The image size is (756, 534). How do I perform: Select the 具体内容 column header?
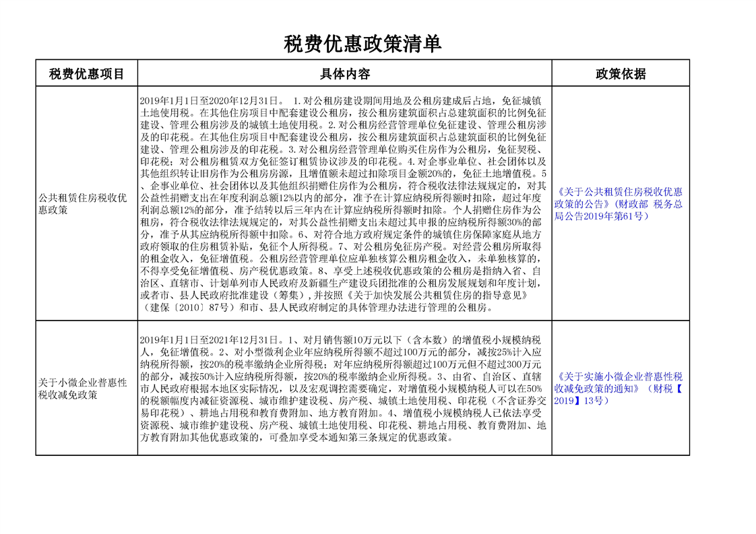tap(344, 73)
